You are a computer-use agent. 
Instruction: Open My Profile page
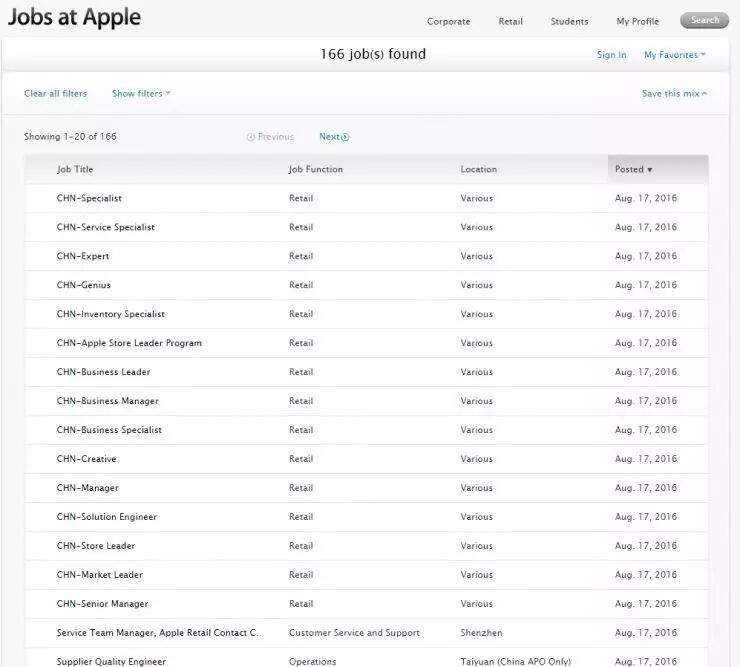(637, 21)
